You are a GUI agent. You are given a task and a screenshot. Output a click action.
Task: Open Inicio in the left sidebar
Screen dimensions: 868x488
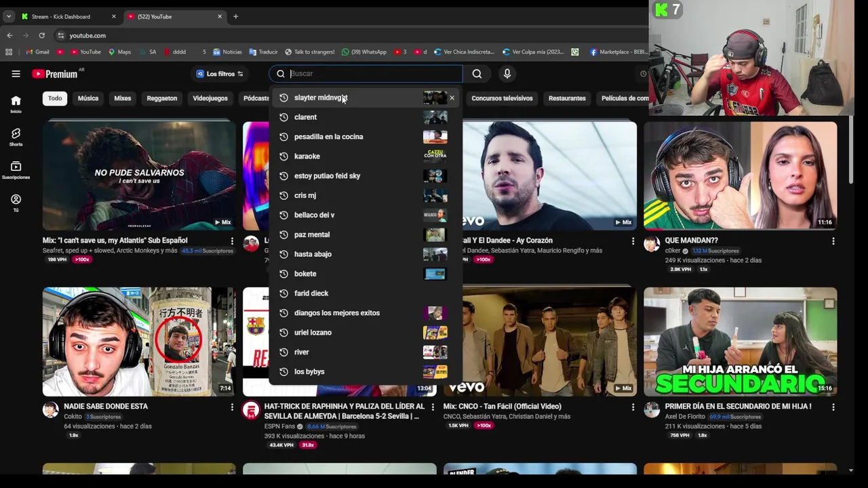point(16,104)
